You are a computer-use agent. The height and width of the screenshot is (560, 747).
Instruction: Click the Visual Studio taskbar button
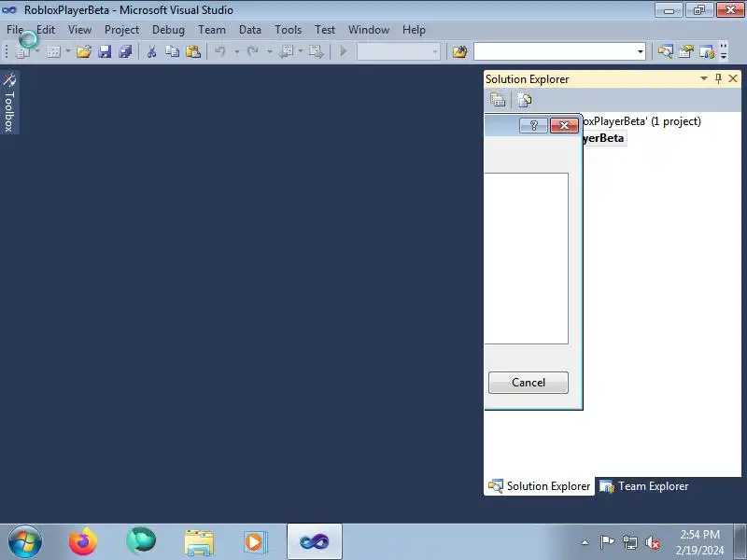coord(315,541)
